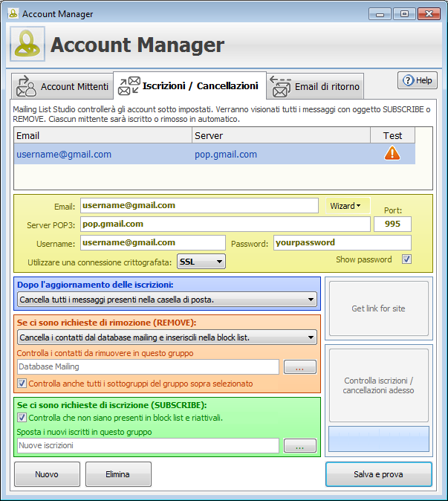Select username@gmail.com row in account list
The width and height of the screenshot is (448, 501).
(x=64, y=155)
